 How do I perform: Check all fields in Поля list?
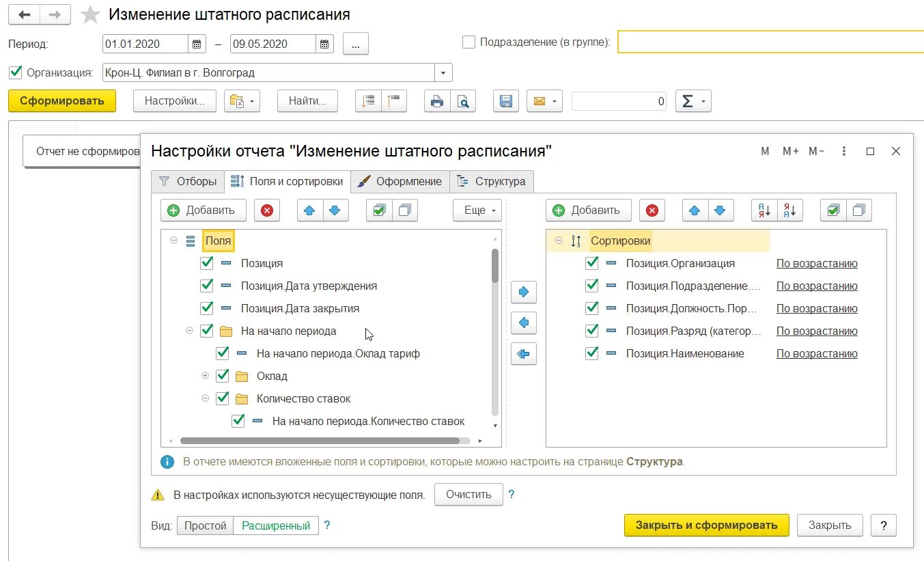click(379, 210)
